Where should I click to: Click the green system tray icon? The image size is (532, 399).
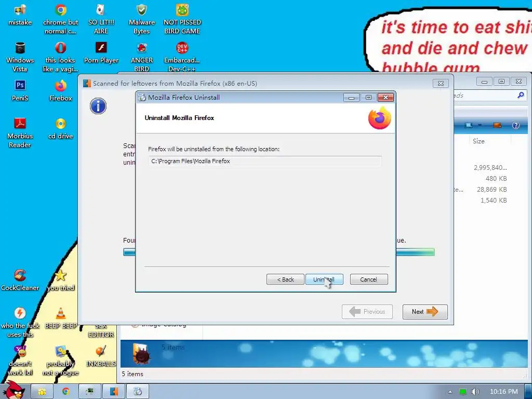coord(463,392)
